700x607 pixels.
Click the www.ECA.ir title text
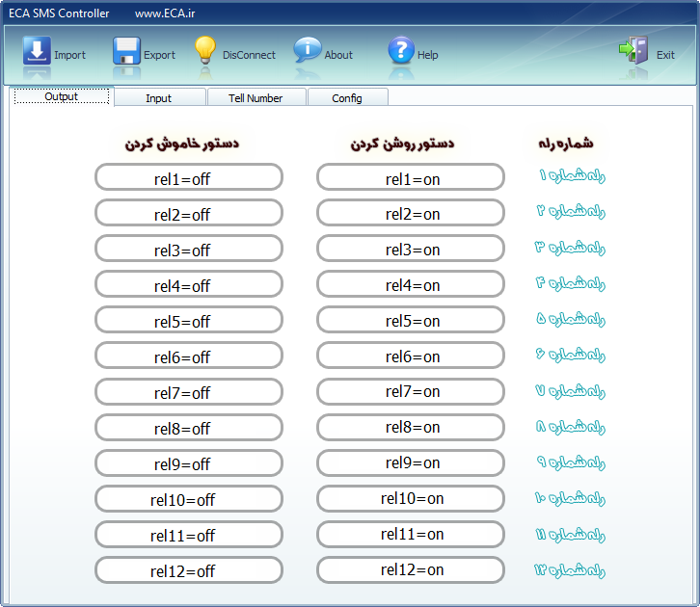tap(165, 13)
